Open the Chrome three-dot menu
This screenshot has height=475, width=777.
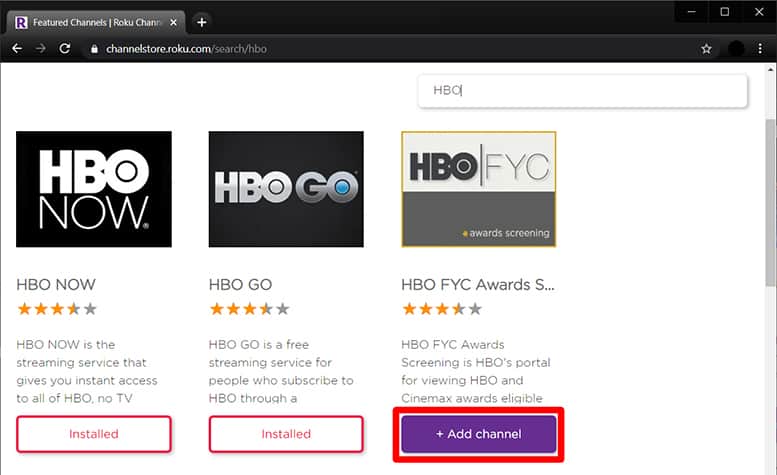(x=760, y=49)
